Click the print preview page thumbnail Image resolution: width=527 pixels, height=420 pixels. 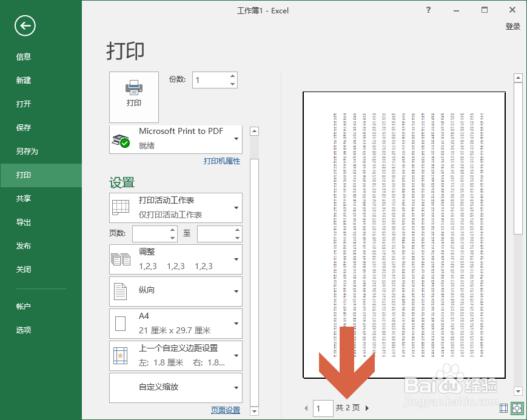point(404,235)
